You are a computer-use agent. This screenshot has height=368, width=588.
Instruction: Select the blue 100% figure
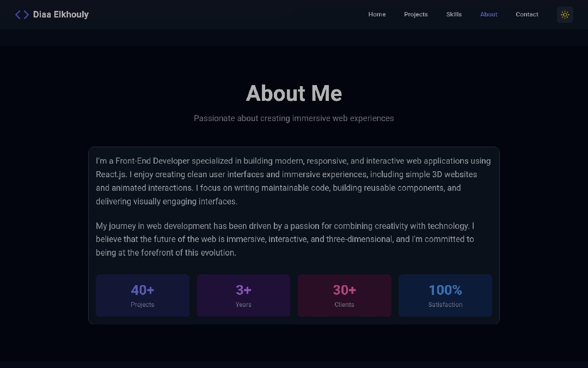coord(445,290)
